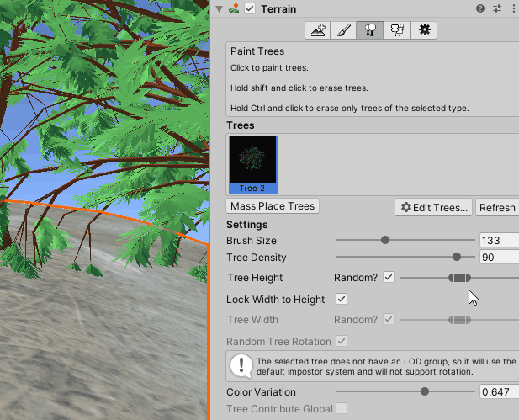
Task: Click the Paint Trees heading text
Action: 257,51
